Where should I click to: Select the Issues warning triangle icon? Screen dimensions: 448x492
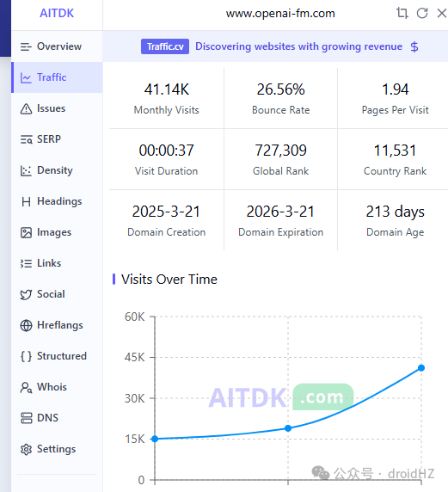[x=26, y=109]
